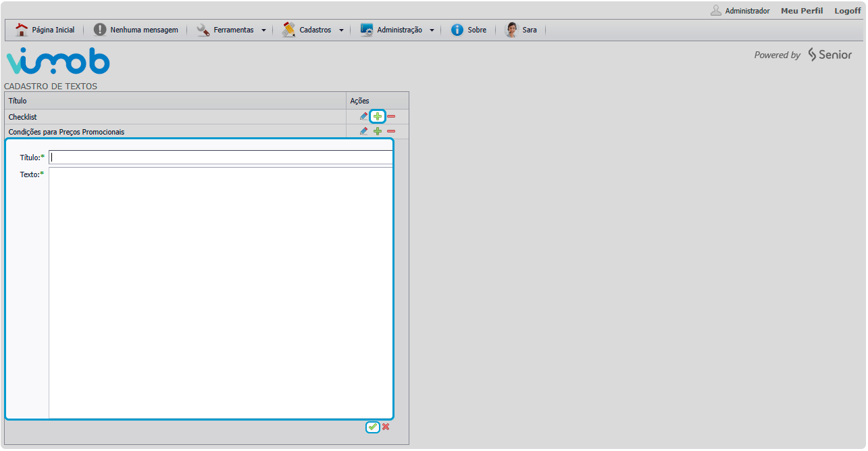Expand the Ferramentas dropdown arrow
868x451 pixels.
[263, 30]
